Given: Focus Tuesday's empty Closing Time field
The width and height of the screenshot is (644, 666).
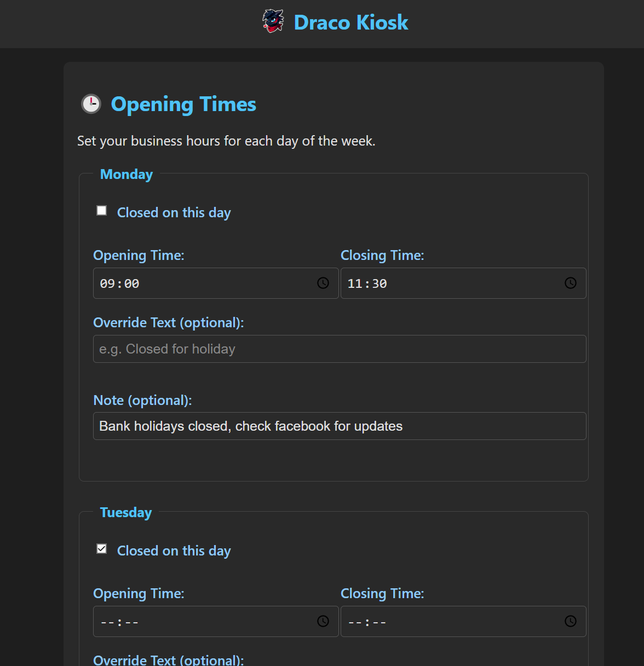Looking at the screenshot, I should pyautogui.click(x=463, y=621).
